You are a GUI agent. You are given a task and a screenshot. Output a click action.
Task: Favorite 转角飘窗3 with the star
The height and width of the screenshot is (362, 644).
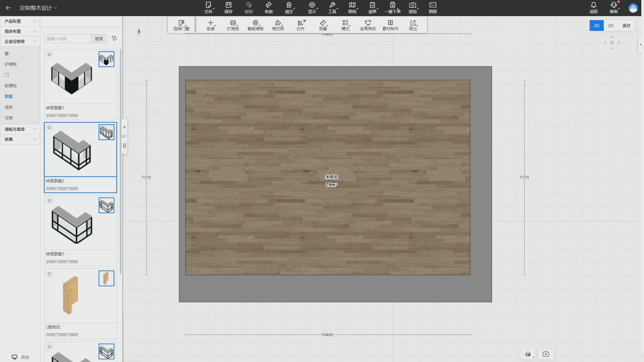click(49, 200)
